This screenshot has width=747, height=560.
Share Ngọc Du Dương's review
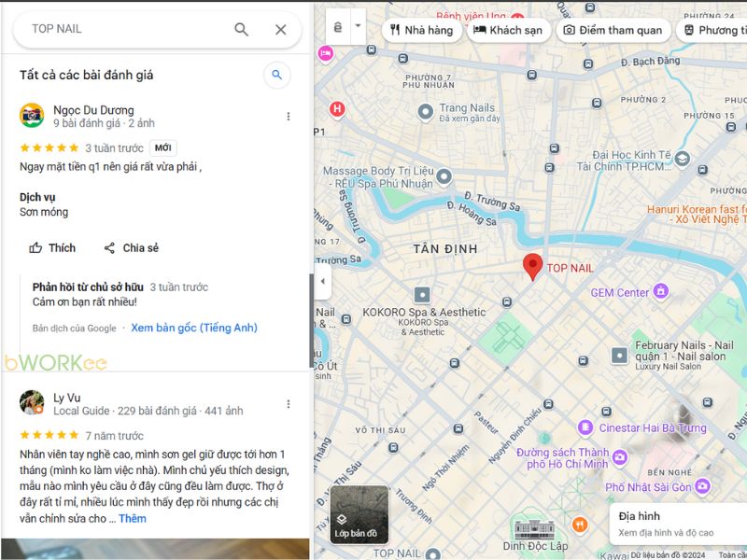click(x=132, y=247)
